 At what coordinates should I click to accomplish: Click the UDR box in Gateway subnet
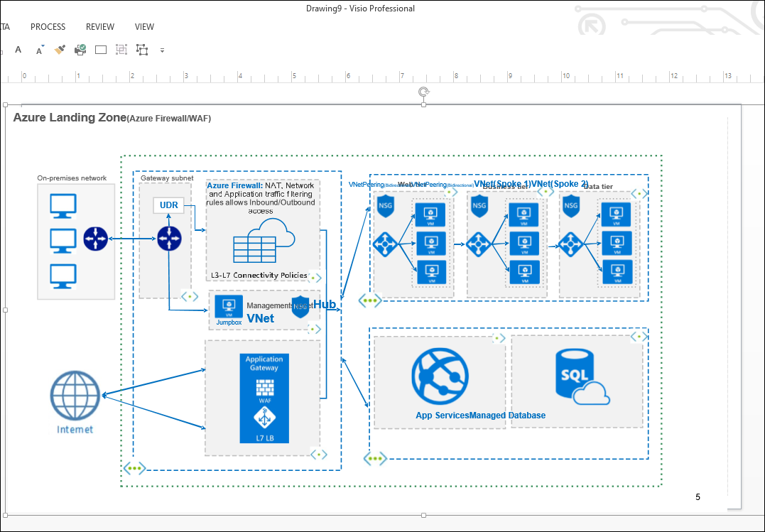pyautogui.click(x=169, y=205)
